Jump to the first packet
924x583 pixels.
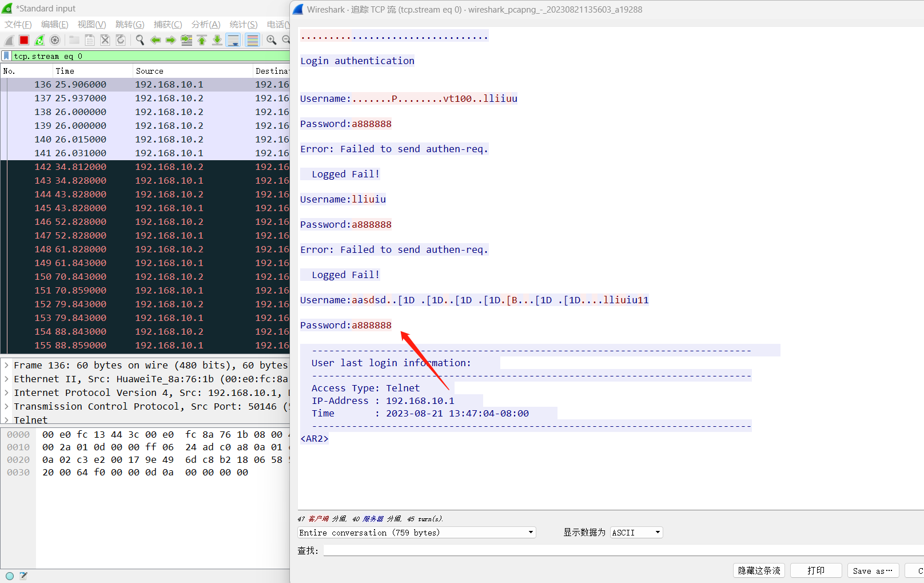click(202, 40)
